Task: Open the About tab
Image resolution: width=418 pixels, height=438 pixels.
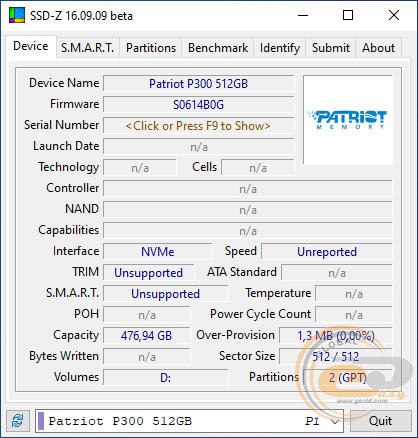Action: 378,48
